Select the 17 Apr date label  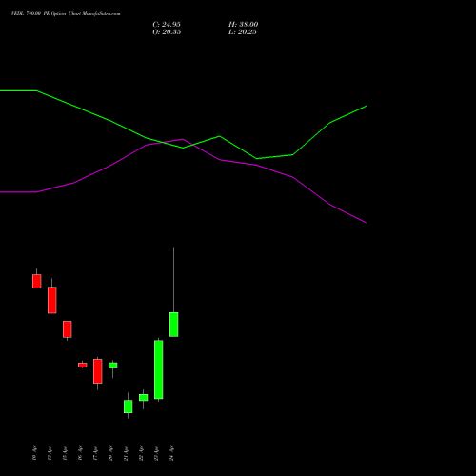(x=95, y=453)
